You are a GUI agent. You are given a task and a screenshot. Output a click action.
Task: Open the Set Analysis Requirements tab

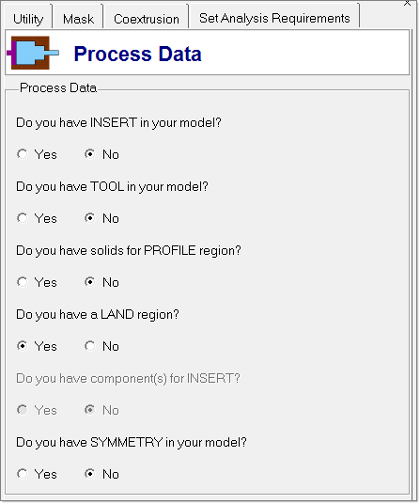[x=274, y=18]
